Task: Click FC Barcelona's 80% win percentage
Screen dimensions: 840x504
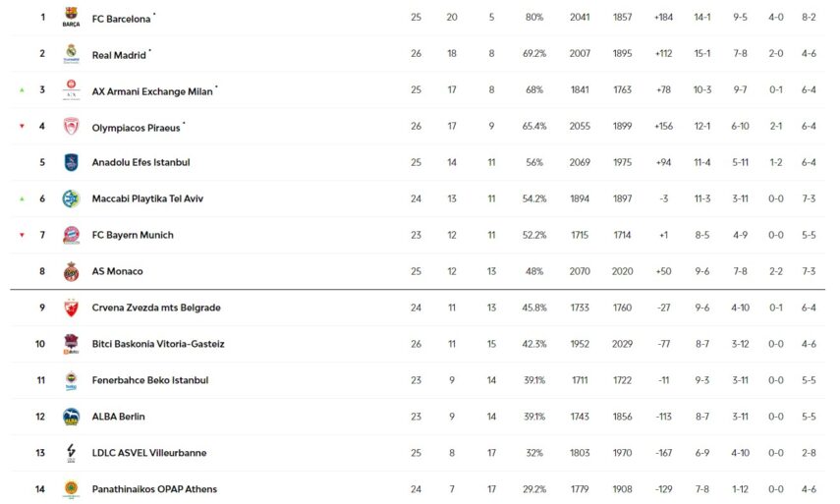Action: coord(533,18)
